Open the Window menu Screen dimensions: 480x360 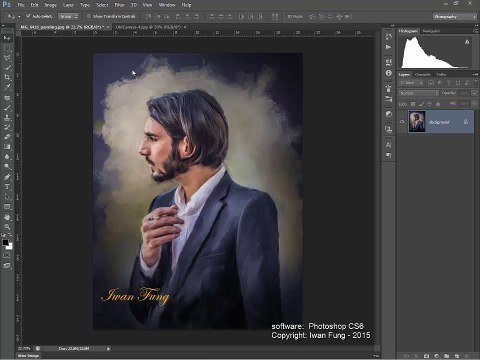(x=167, y=5)
